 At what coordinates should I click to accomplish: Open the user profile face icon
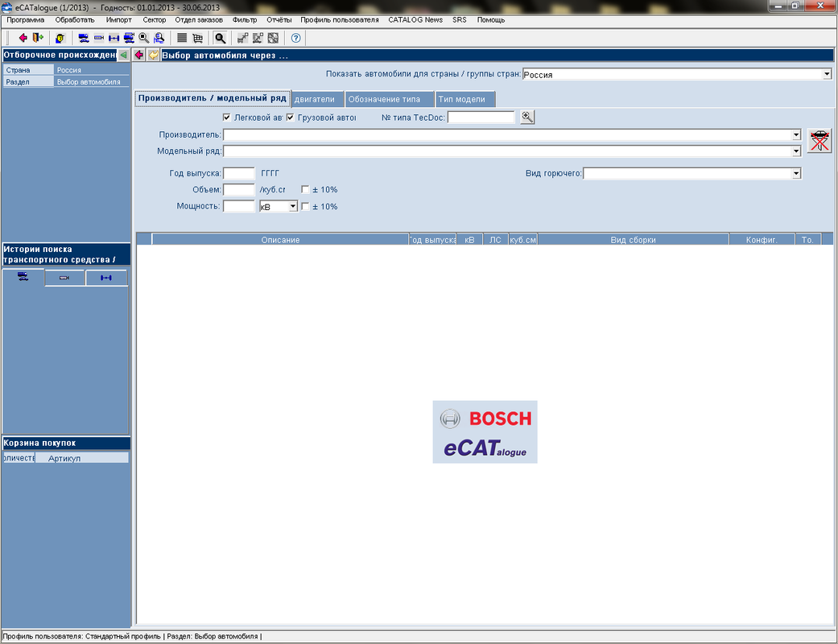point(60,38)
